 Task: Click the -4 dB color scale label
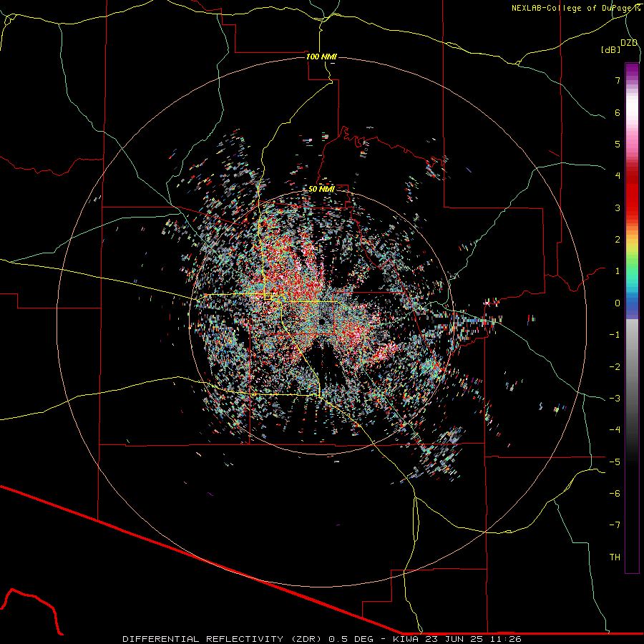pos(615,430)
